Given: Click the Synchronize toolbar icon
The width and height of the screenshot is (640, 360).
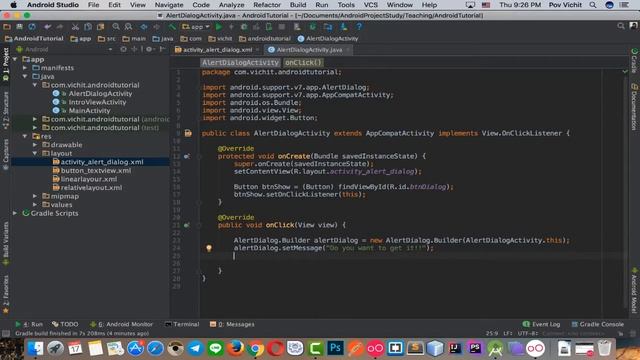Looking at the screenshot, I should pyautogui.click(x=32, y=27).
